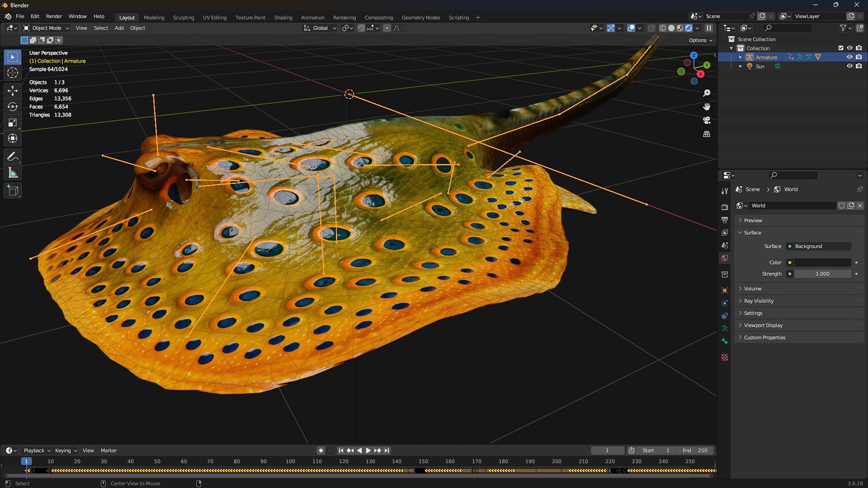
Task: Choose the Annotate pencil tool
Action: [12, 157]
